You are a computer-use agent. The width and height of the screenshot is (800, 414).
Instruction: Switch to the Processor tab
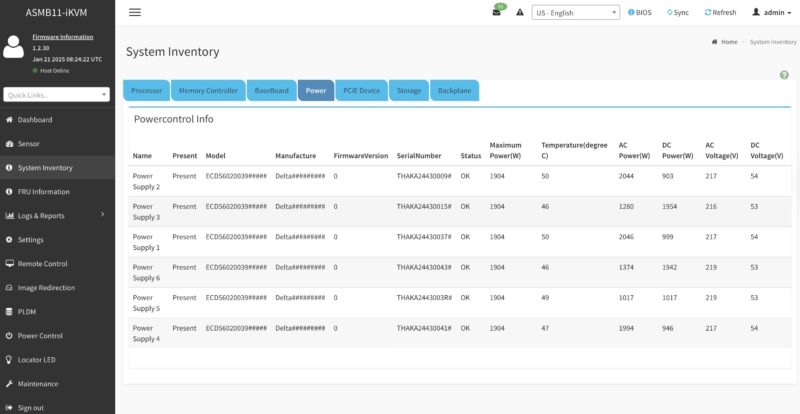146,90
